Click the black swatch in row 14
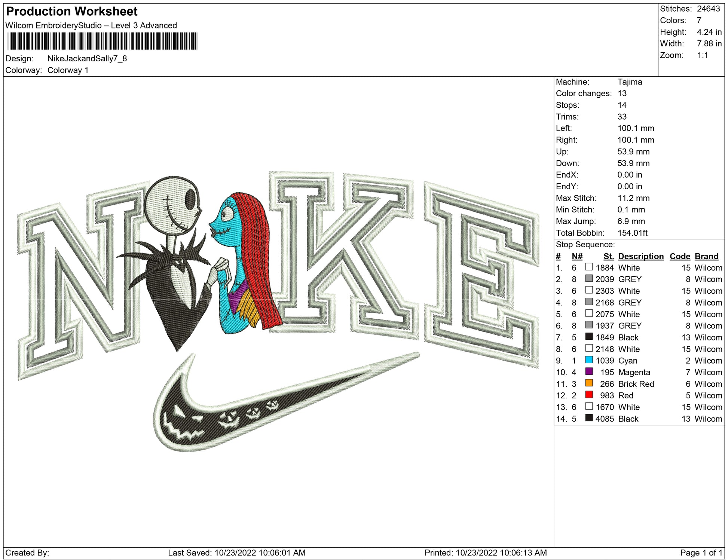728x560 pixels. (x=589, y=418)
